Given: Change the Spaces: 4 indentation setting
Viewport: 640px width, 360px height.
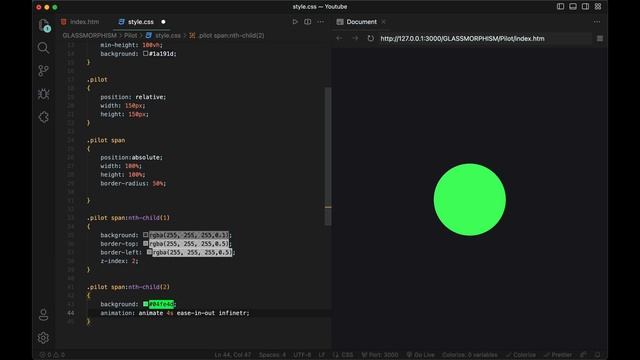Looking at the screenshot, I should 272,355.
